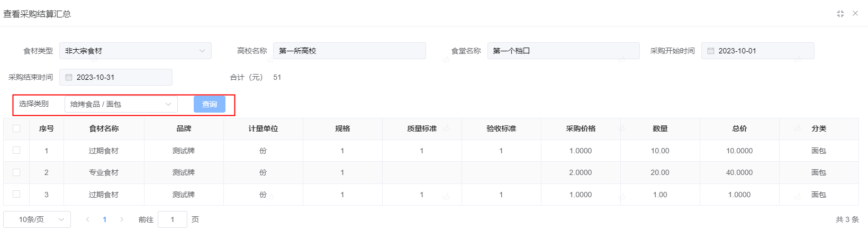This screenshot has height=240, width=868.
Task: Check the row 1 checkbox
Action: 16,150
